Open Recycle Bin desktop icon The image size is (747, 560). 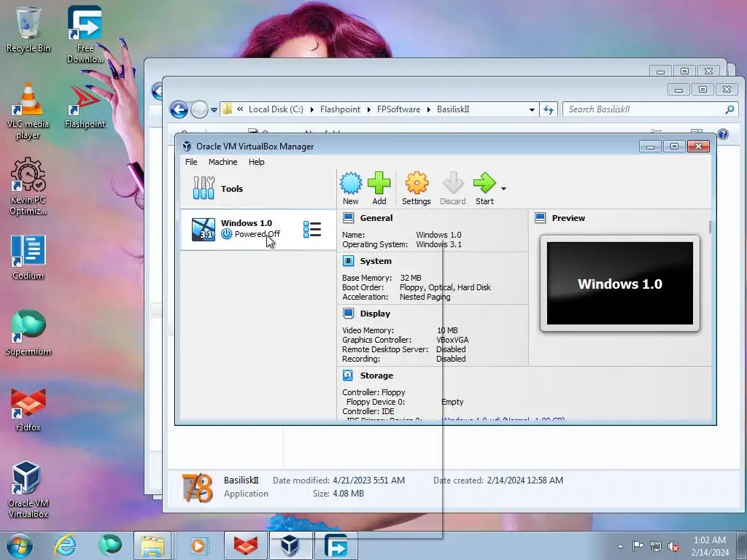coord(28,29)
